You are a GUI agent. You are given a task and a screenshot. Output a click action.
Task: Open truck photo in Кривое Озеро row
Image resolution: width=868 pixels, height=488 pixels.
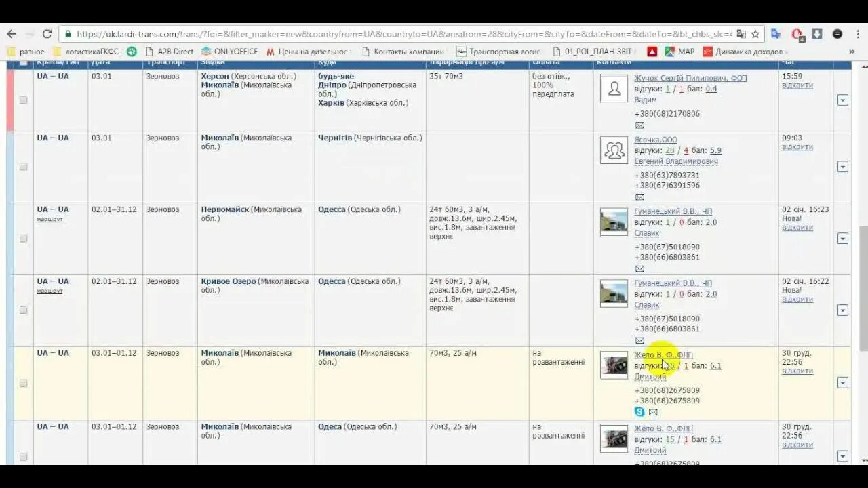point(614,293)
